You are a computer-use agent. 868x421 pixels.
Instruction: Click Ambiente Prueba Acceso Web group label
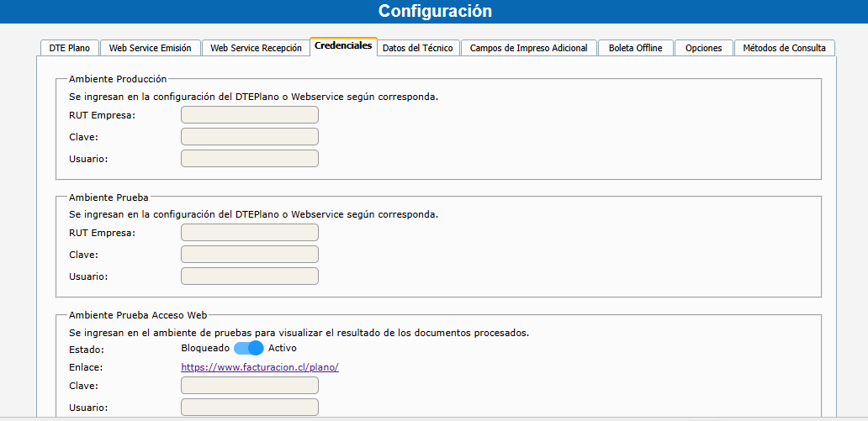pyautogui.click(x=138, y=315)
